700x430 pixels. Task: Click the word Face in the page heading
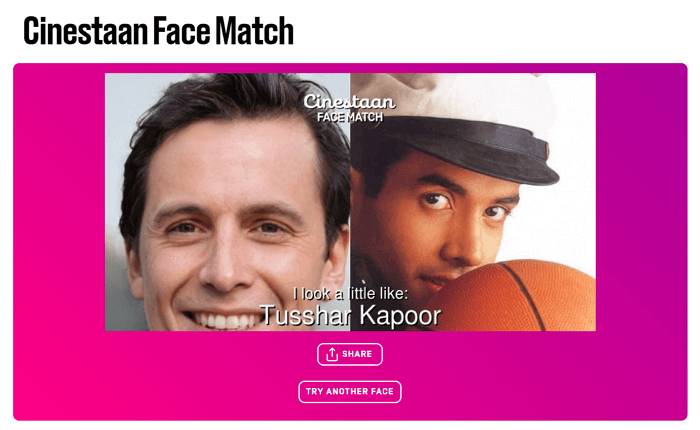[182, 31]
